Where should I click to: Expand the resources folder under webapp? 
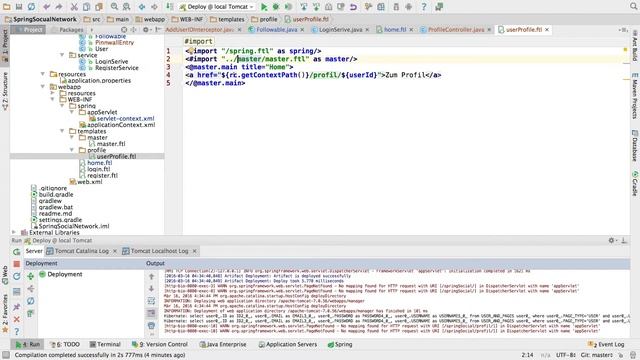pyautogui.click(x=52, y=93)
